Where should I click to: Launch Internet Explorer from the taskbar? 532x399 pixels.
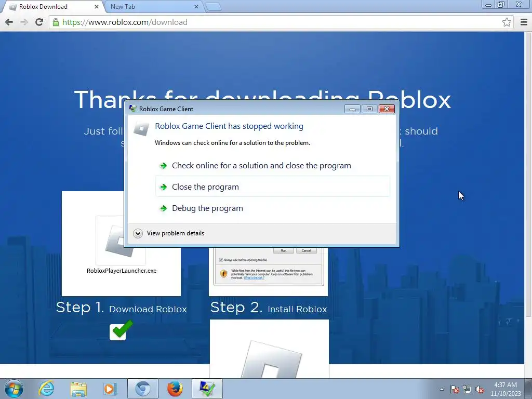[46, 389]
